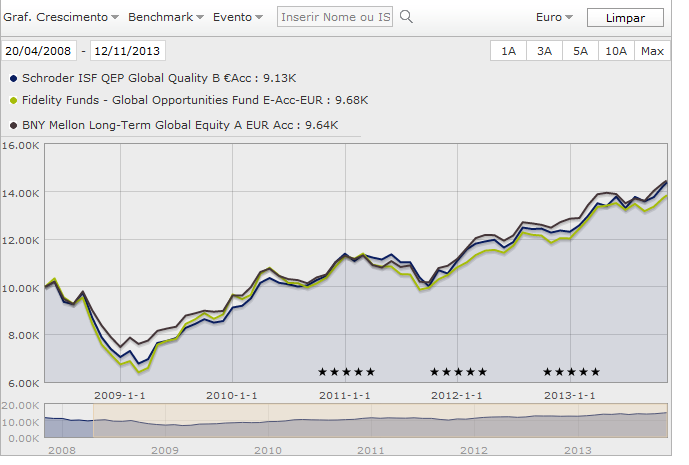689x465 pixels.
Task: Click the magnifying glass search icon
Action: point(406,17)
